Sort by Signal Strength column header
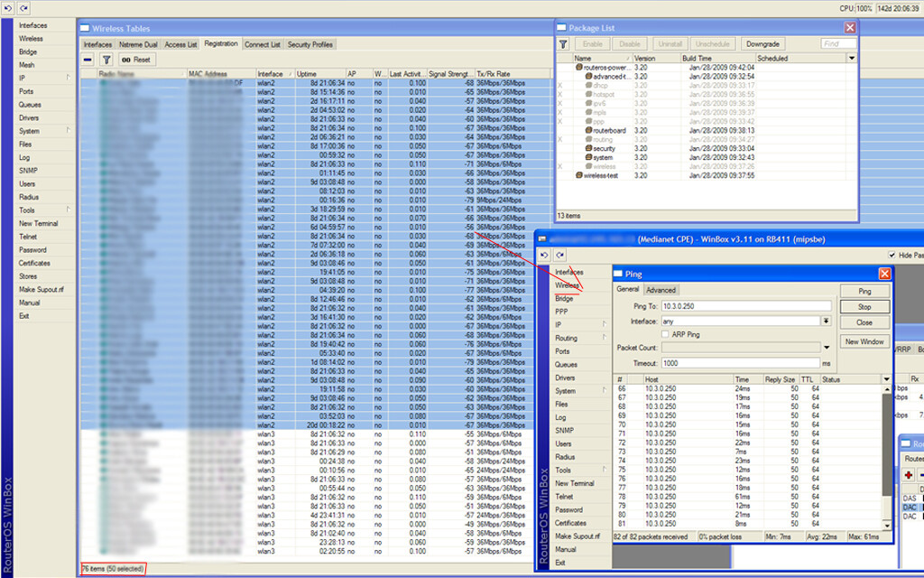This screenshot has height=578, width=924. coord(451,74)
